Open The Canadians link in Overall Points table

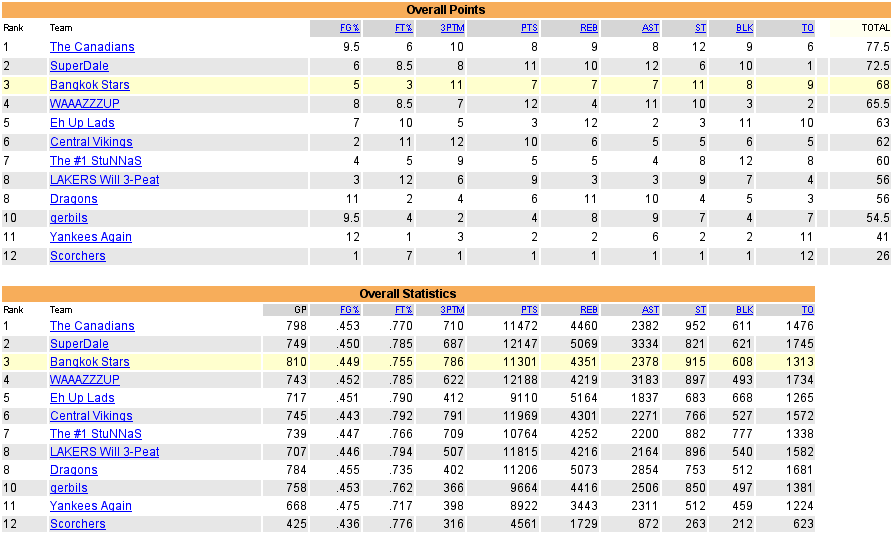(92, 47)
